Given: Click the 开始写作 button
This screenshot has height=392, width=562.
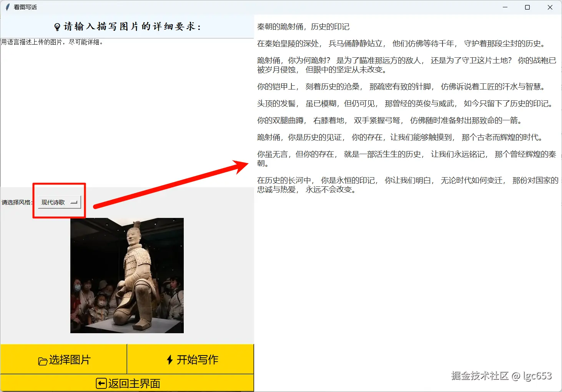Looking at the screenshot, I should (191, 359).
